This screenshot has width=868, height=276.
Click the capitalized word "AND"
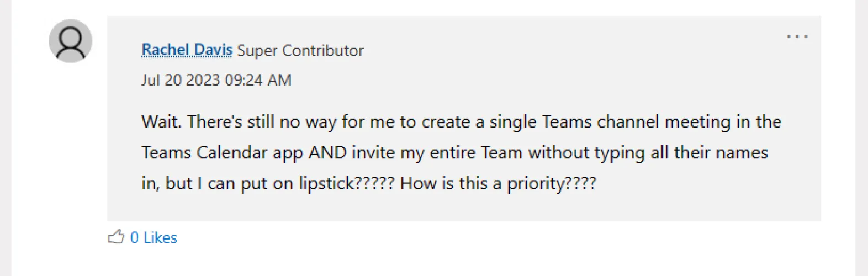coord(327,152)
